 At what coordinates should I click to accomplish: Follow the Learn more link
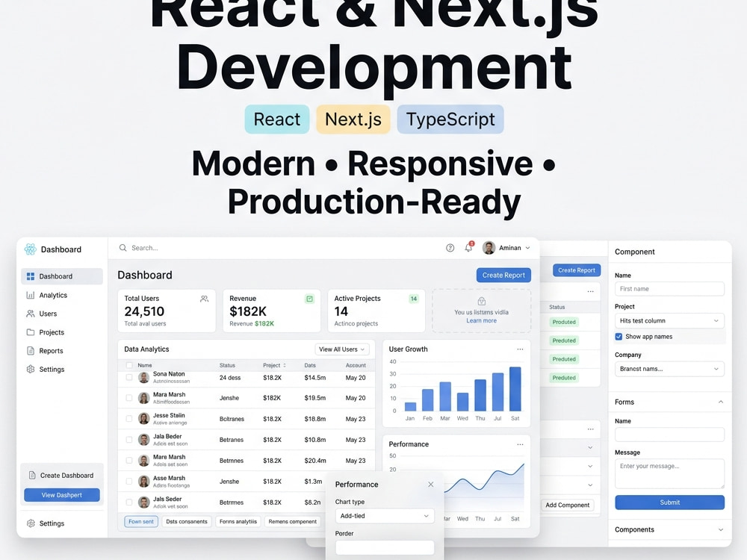481,320
